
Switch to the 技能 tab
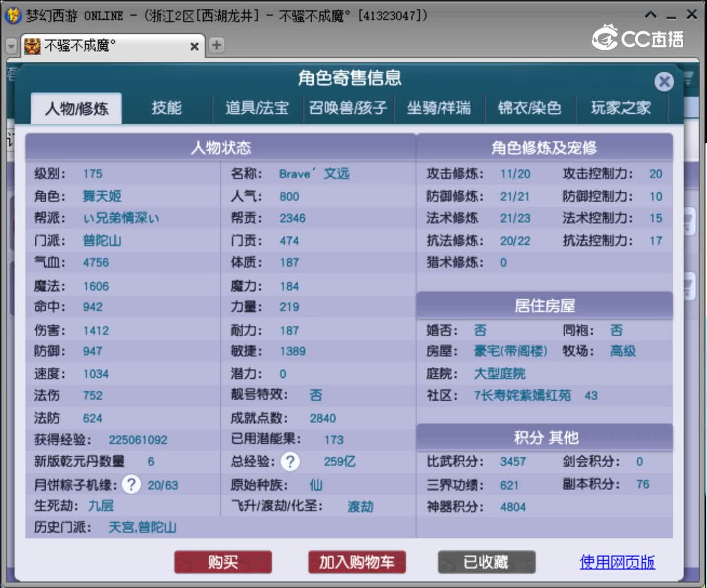click(167, 108)
